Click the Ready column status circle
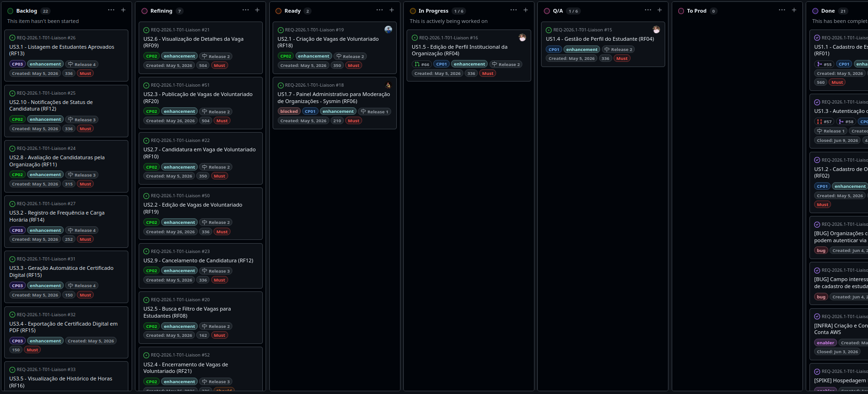Viewport: 868px width, 394px height. pos(279,11)
